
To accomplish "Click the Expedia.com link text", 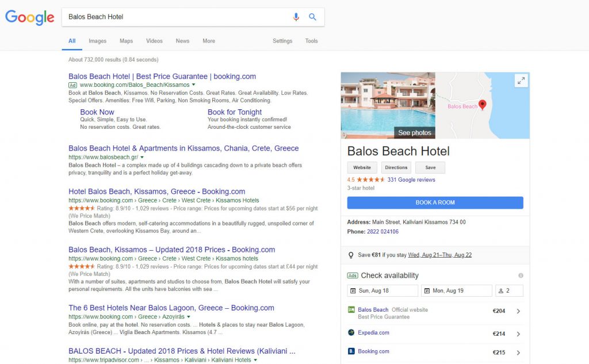I will point(373,332).
